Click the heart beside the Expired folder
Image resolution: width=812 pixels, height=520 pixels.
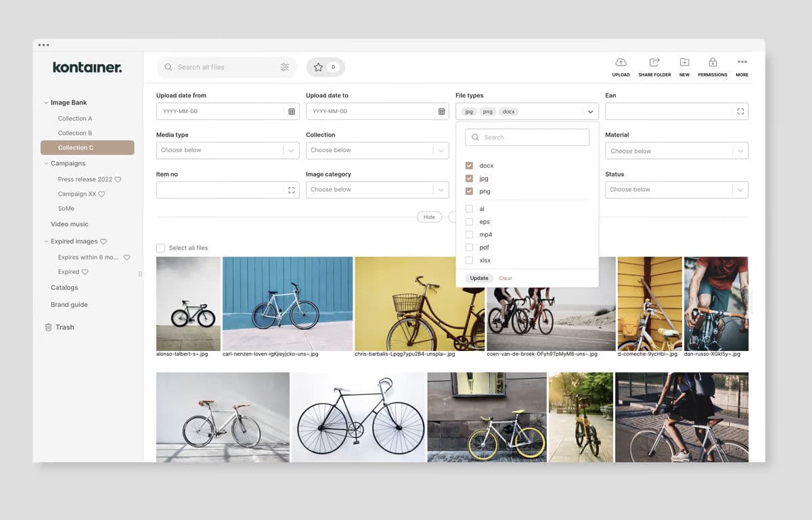point(85,272)
